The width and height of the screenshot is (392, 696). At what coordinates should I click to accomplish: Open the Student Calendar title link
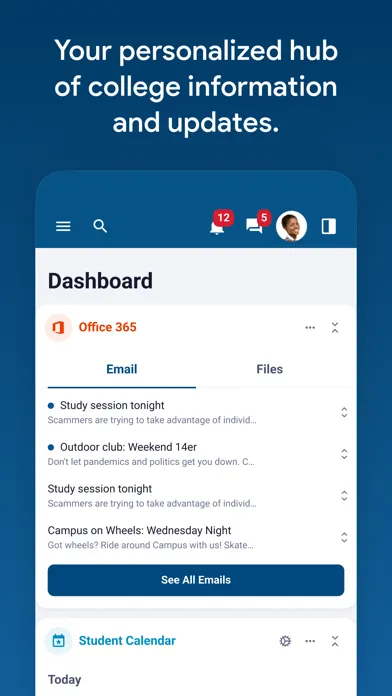127,641
